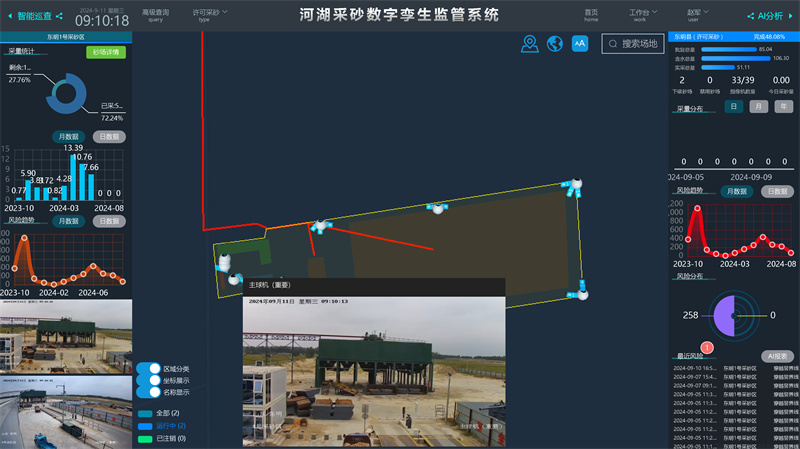Switch 采量分布 to the 月 tab
The height and width of the screenshot is (449, 800).
(x=759, y=106)
